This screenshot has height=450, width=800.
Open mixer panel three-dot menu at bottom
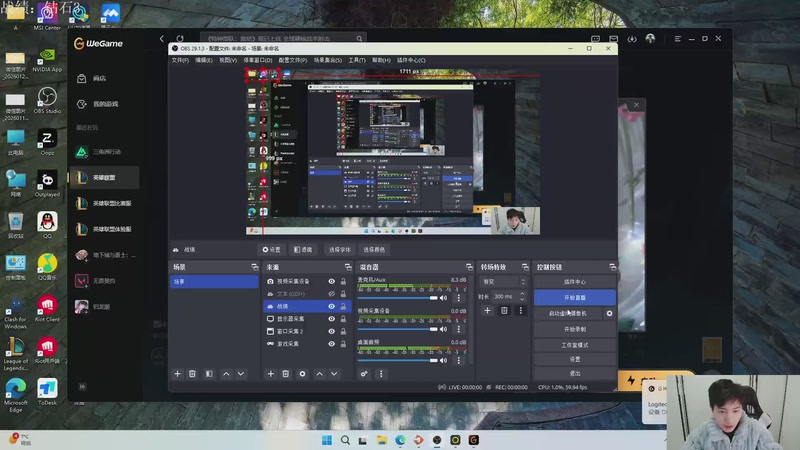[381, 374]
